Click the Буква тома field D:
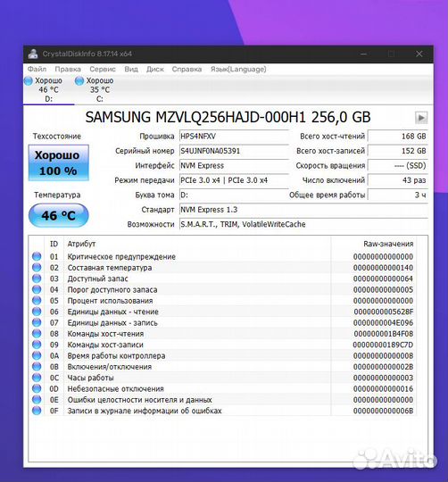Screen dimensions: 448x482 234,195
